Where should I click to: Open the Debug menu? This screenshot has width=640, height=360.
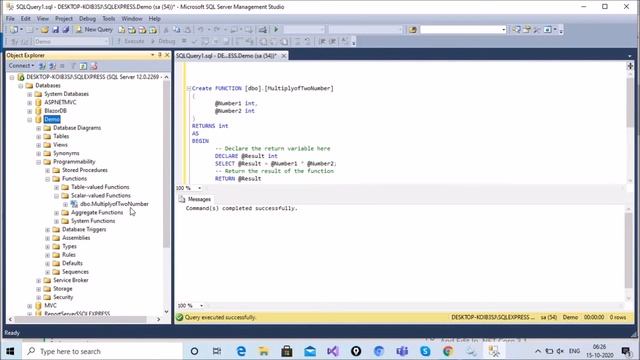point(87,18)
